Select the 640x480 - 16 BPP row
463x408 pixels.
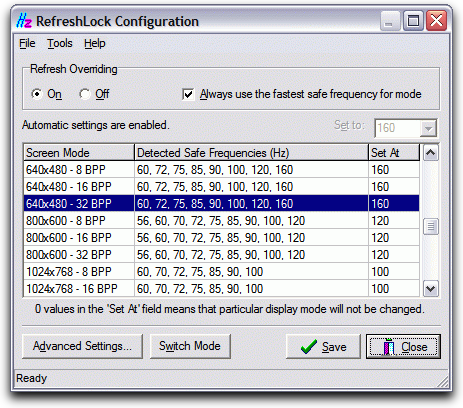222,187
